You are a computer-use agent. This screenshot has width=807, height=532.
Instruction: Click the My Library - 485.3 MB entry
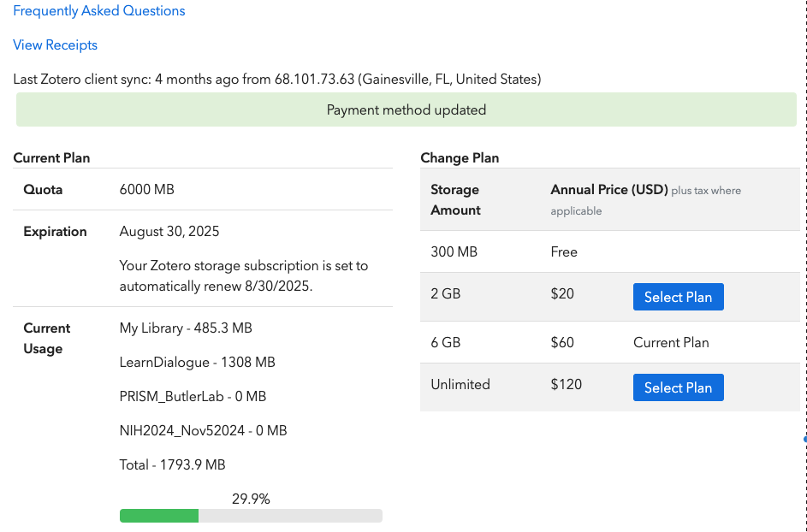pyautogui.click(x=186, y=328)
